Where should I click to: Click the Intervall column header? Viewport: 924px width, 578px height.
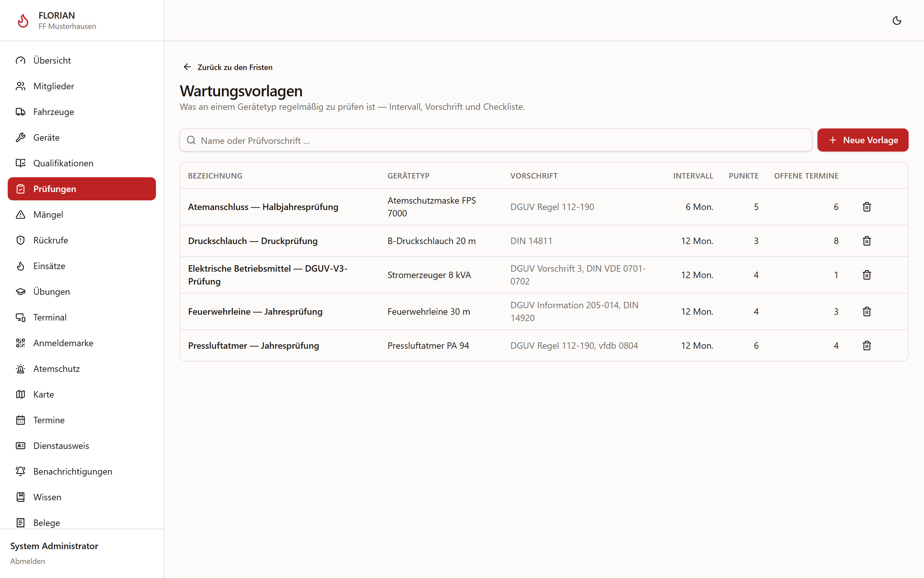693,176
